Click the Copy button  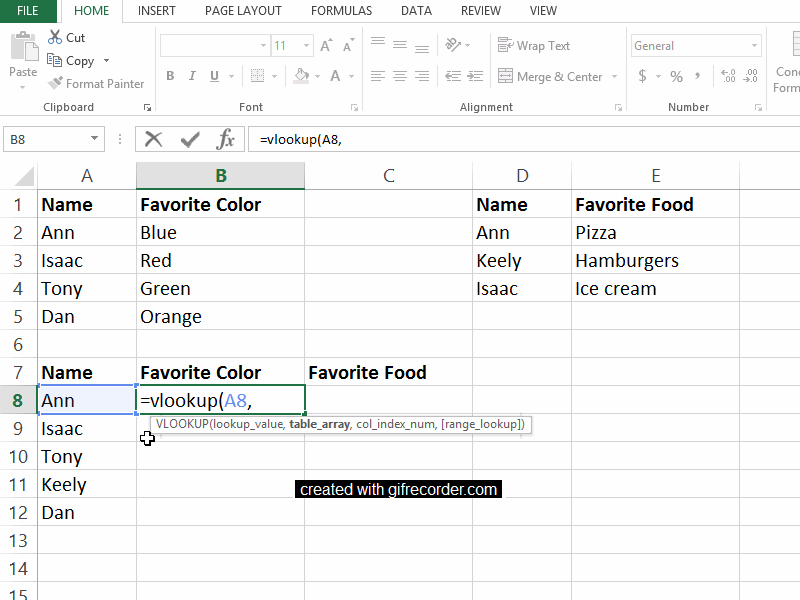pos(70,61)
